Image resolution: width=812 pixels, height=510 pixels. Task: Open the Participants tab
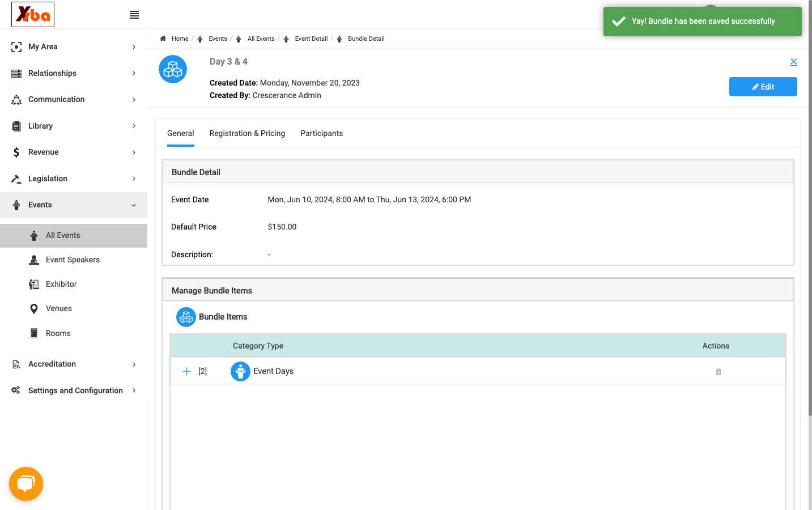click(x=321, y=134)
